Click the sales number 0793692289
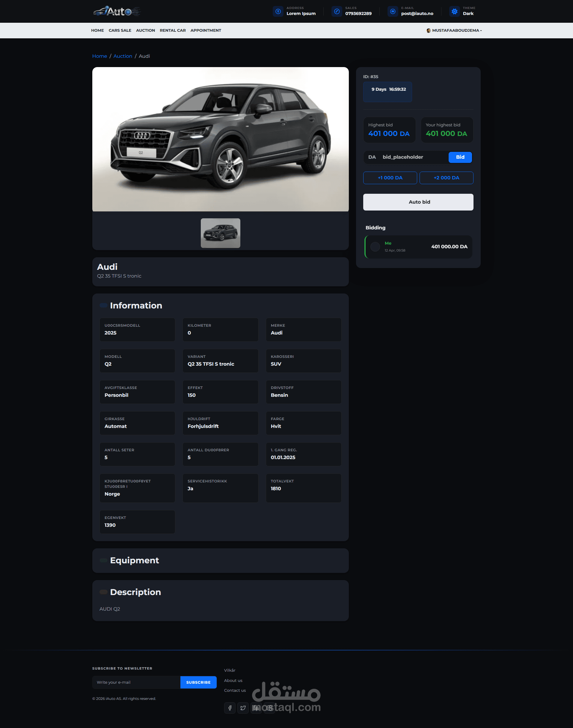 [x=358, y=13]
